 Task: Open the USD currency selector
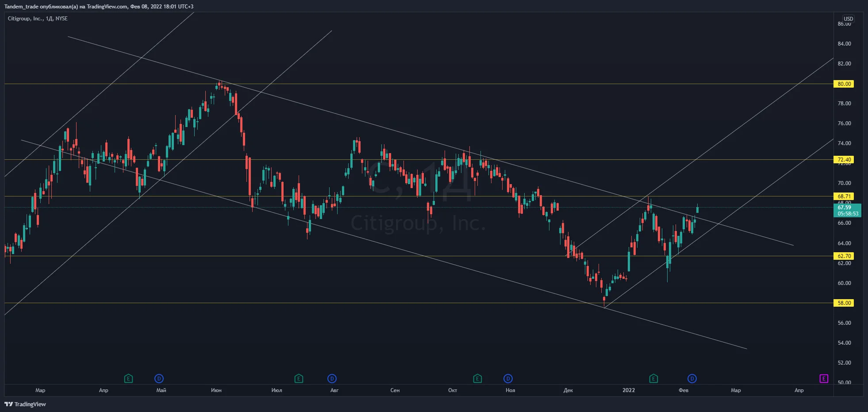click(848, 19)
